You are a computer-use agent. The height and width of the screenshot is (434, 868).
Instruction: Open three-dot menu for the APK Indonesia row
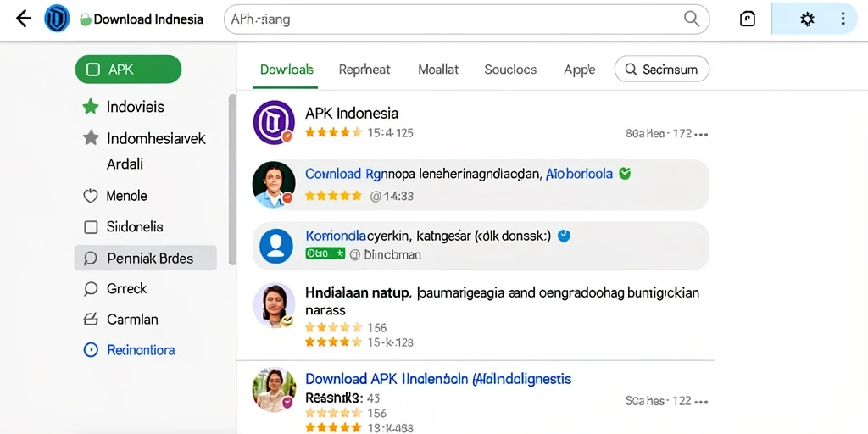(701, 134)
